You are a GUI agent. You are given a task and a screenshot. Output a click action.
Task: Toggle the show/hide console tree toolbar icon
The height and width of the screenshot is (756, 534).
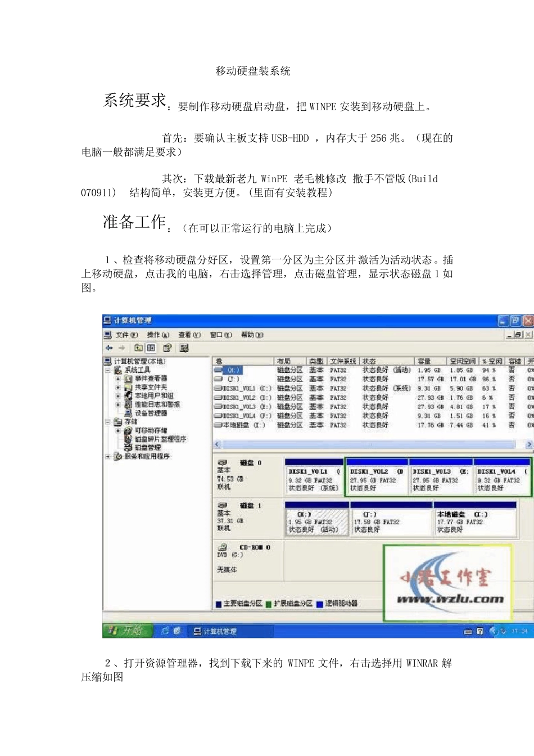pyautogui.click(x=151, y=348)
